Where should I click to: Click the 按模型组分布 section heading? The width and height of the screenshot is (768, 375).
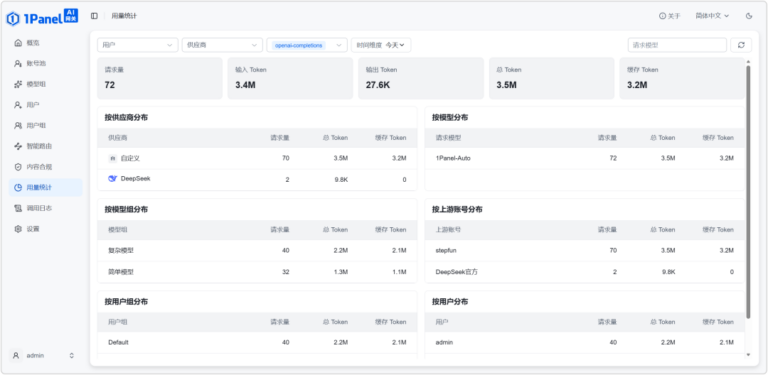coord(126,210)
